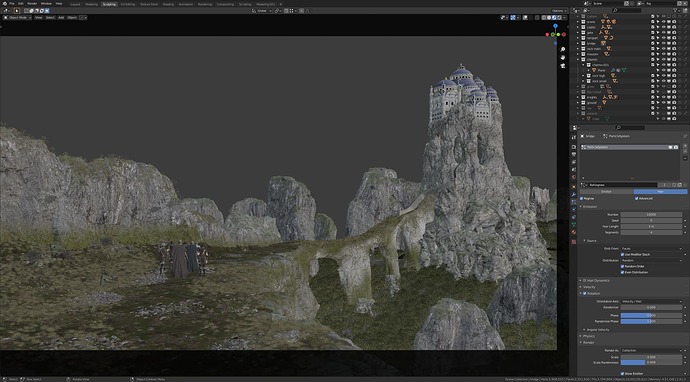Open the viewport Select menu button
Screen dimensions: 690x382
(x=50, y=18)
